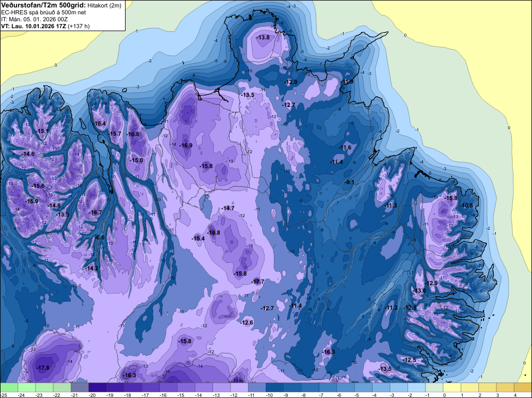This screenshot has height=398, width=532.
Task: Select the -18 legend color swatch
Action: pos(132,387)
